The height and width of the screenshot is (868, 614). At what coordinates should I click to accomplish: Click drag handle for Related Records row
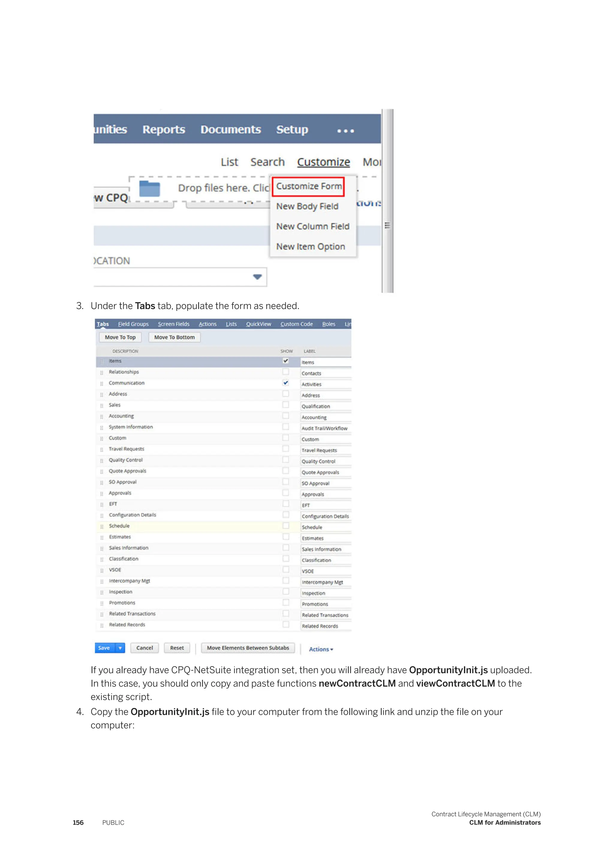(x=102, y=626)
